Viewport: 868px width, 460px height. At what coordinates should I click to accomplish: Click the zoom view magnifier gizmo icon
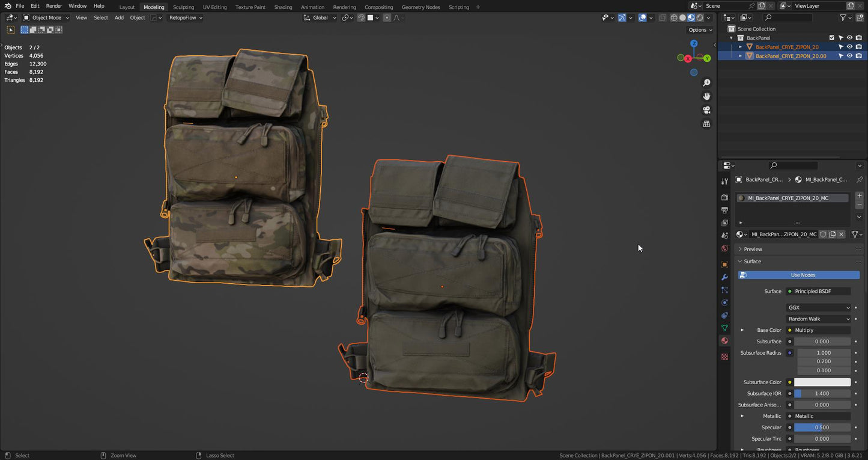706,83
